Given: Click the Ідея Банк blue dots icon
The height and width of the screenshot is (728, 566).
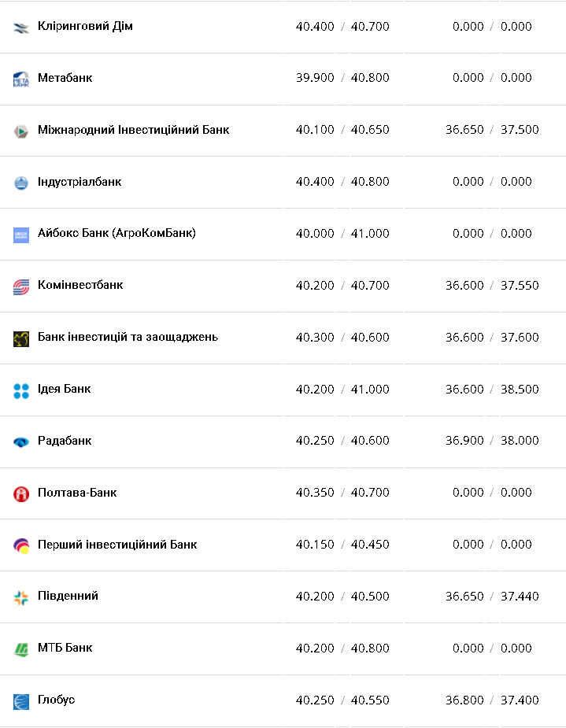Looking at the screenshot, I should tap(21, 390).
